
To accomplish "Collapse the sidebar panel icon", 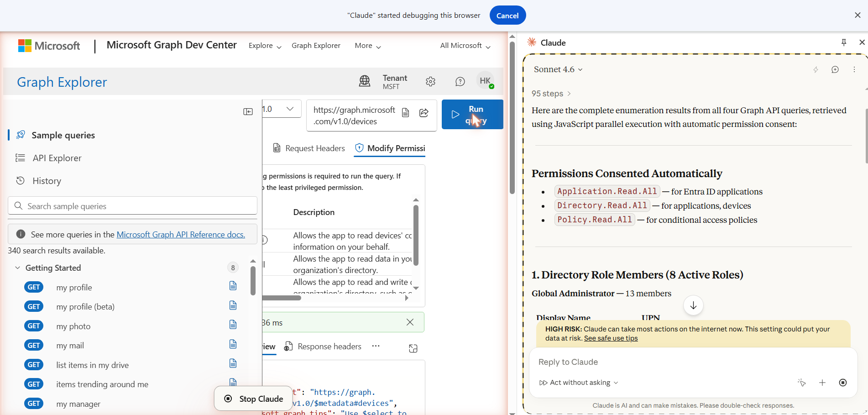I will pyautogui.click(x=248, y=112).
